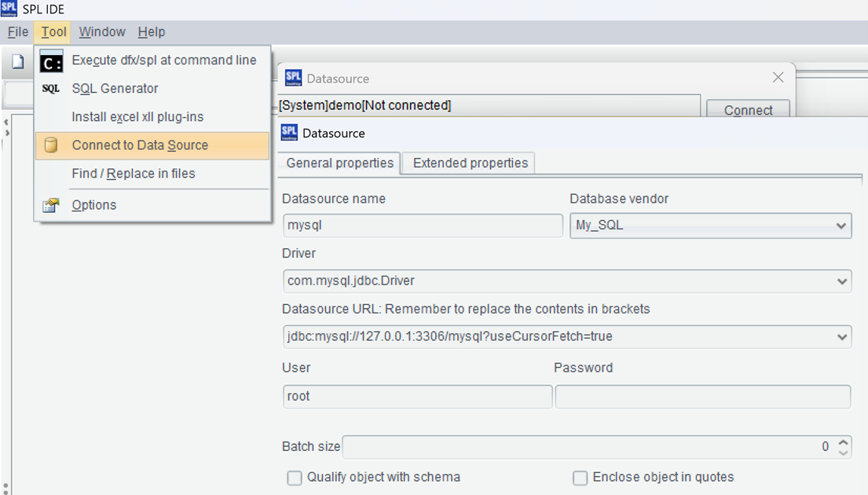Click the new file icon in toolbar
Image resolution: width=868 pixels, height=495 pixels.
tap(17, 61)
